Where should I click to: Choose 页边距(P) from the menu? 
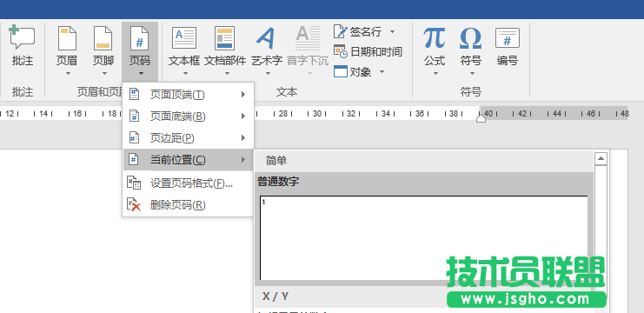point(188,138)
